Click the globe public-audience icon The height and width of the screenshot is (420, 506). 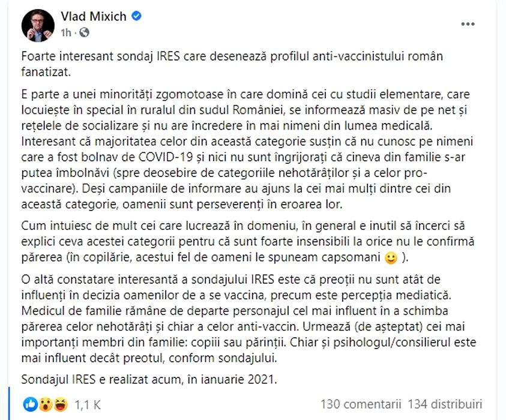[85, 32]
